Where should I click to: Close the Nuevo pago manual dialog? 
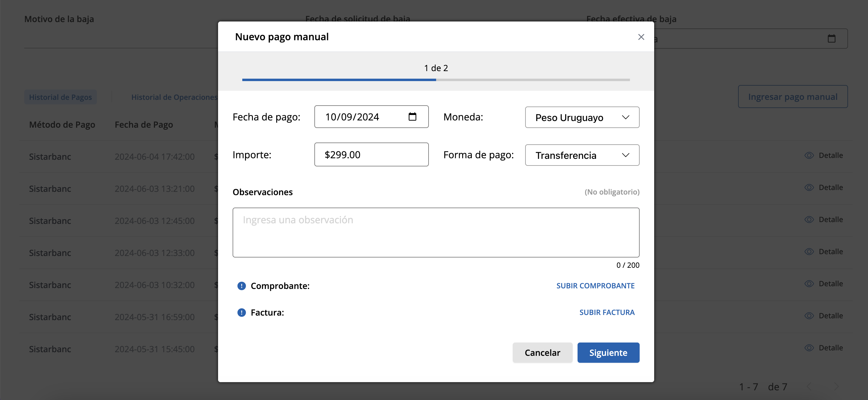point(641,37)
